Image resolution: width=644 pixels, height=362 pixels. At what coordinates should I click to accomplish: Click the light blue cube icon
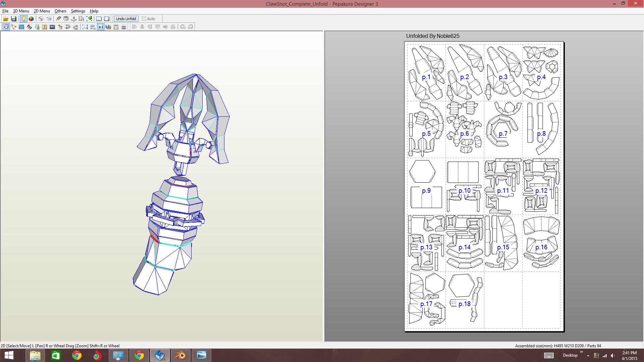49,19
